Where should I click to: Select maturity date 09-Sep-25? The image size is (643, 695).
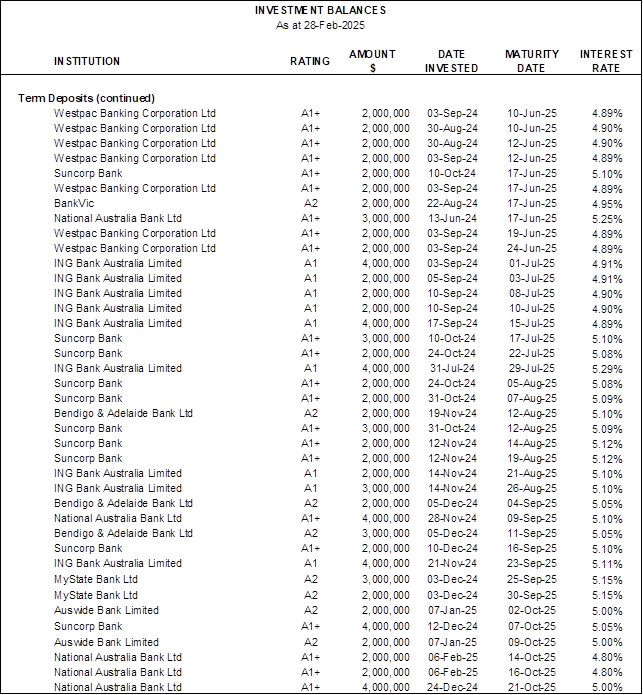pos(532,519)
